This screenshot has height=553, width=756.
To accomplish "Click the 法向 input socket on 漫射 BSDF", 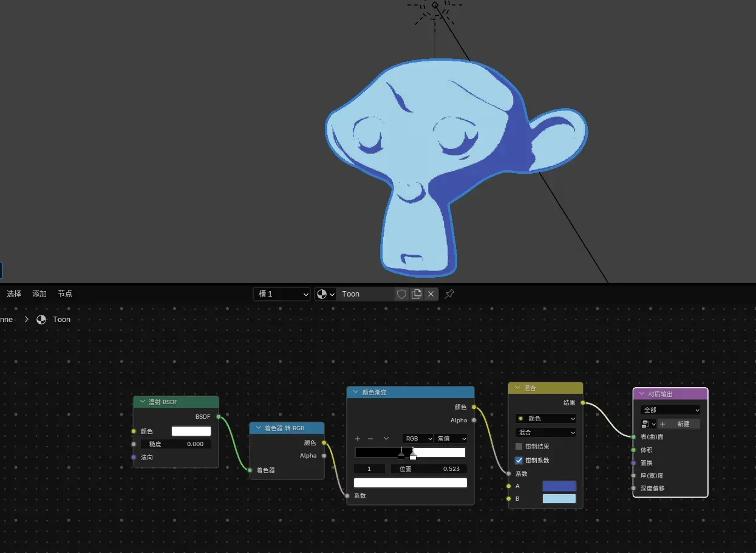I will click(134, 457).
